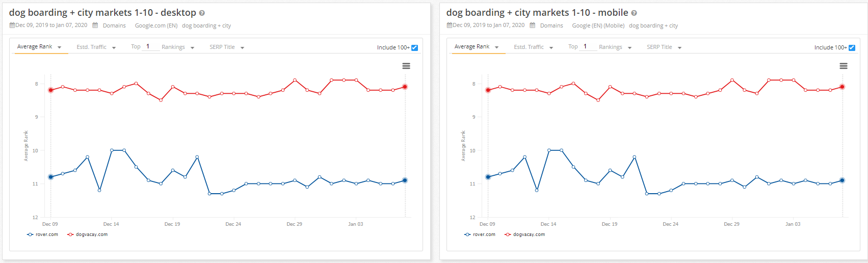Click Google (EN) (Mobile) in mobile header
The image size is (868, 263).
coord(598,25)
